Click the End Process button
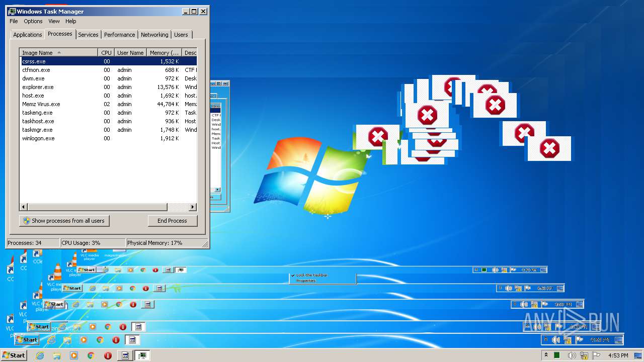 172,221
